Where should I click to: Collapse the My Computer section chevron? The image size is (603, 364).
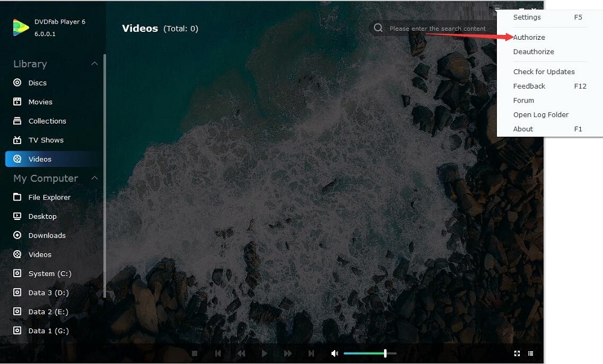pos(95,178)
